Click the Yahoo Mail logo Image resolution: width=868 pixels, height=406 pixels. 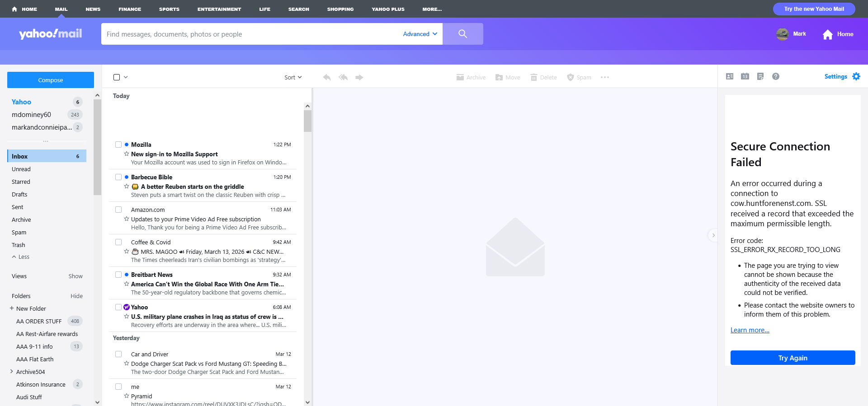click(x=51, y=34)
